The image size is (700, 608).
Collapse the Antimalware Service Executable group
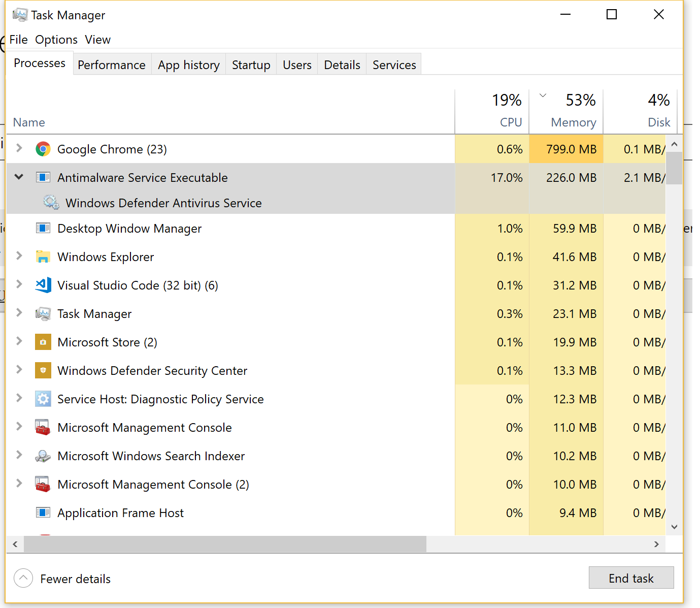point(19,177)
